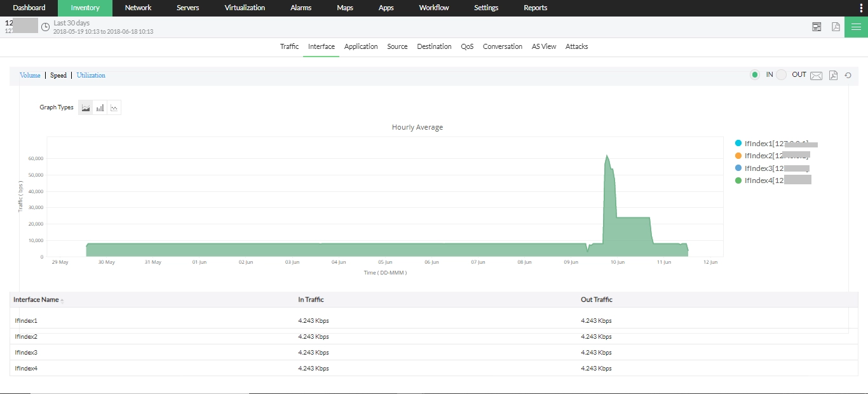Image resolution: width=868 pixels, height=394 pixels.
Task: Select the OUT traffic radio button
Action: [x=781, y=75]
